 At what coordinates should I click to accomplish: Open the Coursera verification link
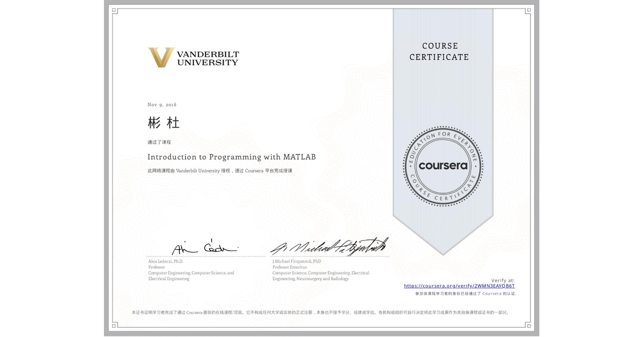pos(459,286)
